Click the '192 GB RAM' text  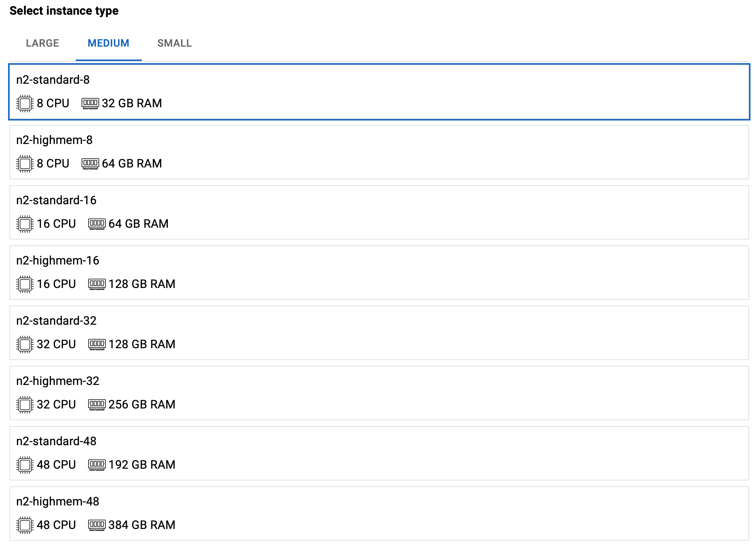pyautogui.click(x=142, y=465)
